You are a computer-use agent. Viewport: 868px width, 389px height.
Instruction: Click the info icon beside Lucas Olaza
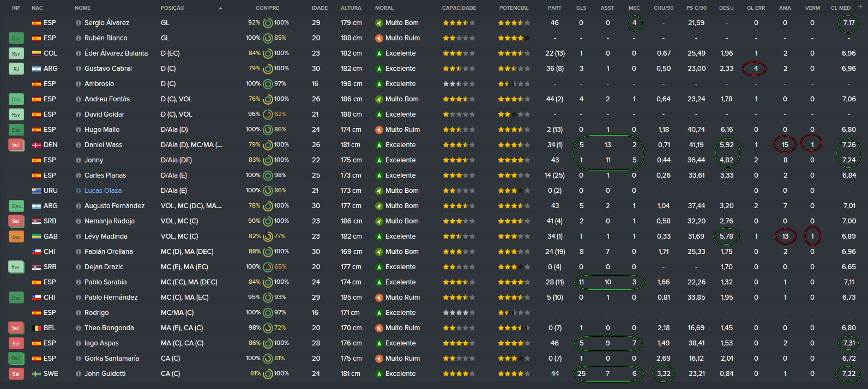(79, 191)
